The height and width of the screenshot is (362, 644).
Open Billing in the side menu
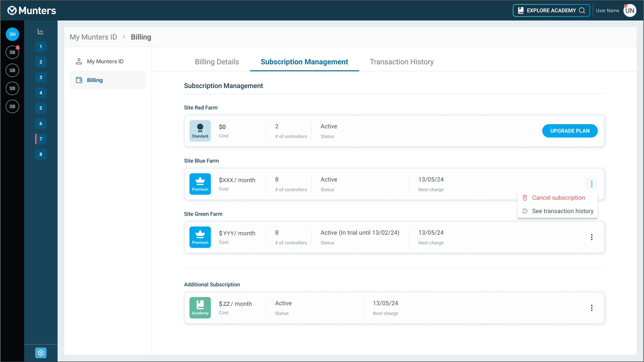click(108, 80)
